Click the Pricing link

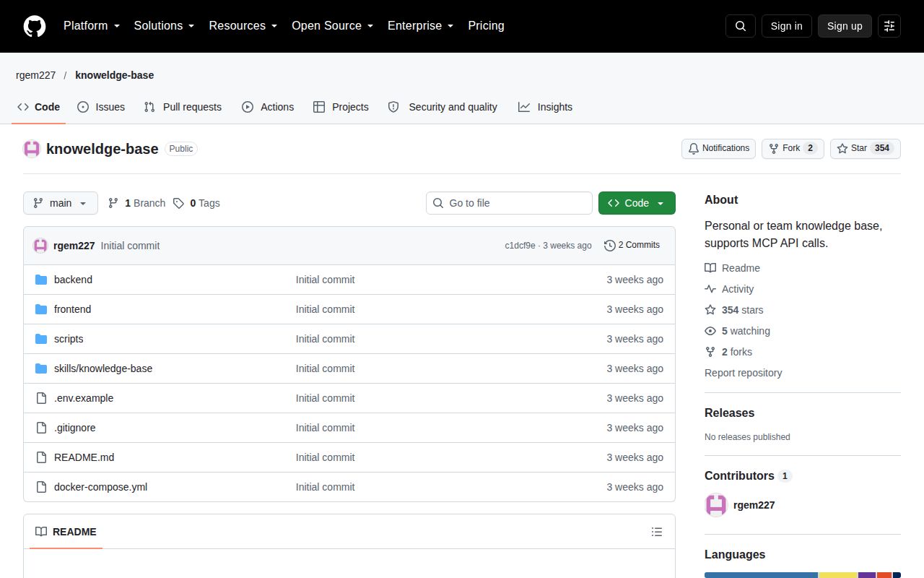point(486,26)
